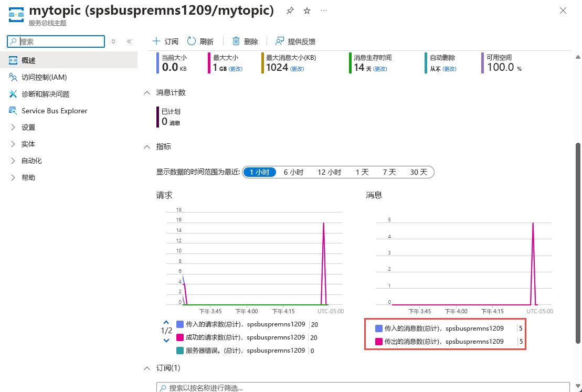Click the 提供反馈 feedback icon

tap(280, 41)
